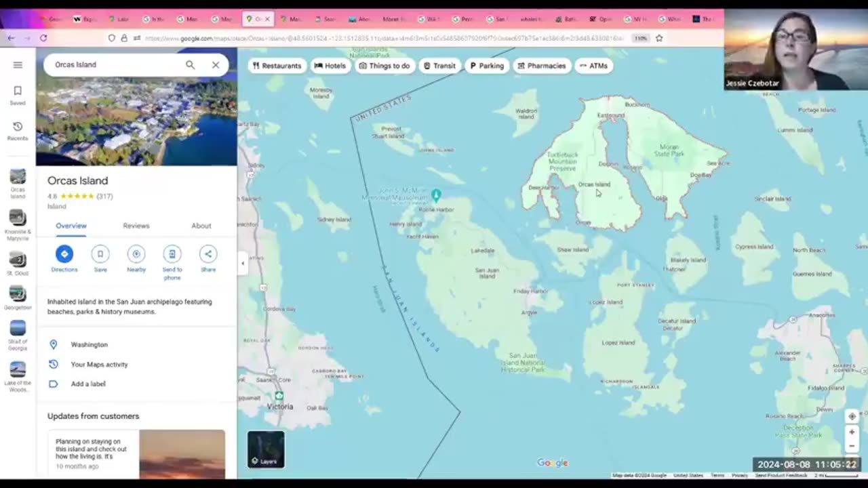Open the Google Maps hamburger menu

(18, 65)
